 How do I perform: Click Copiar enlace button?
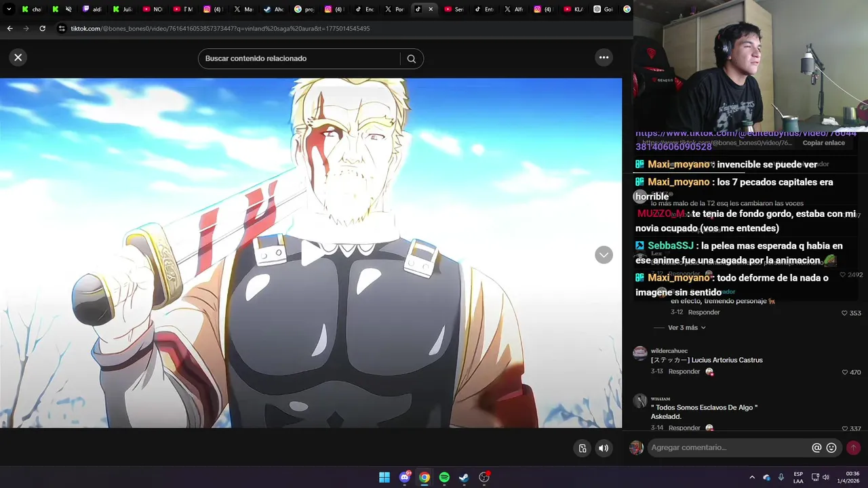click(824, 143)
